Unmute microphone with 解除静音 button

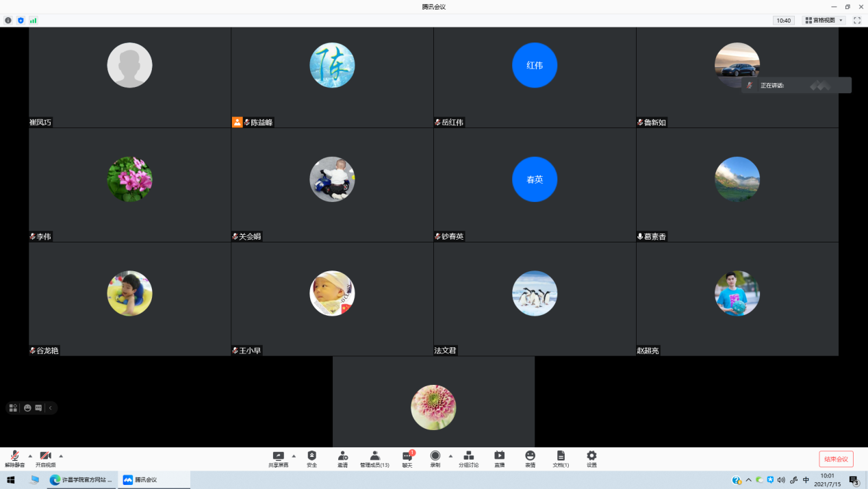[14, 458]
